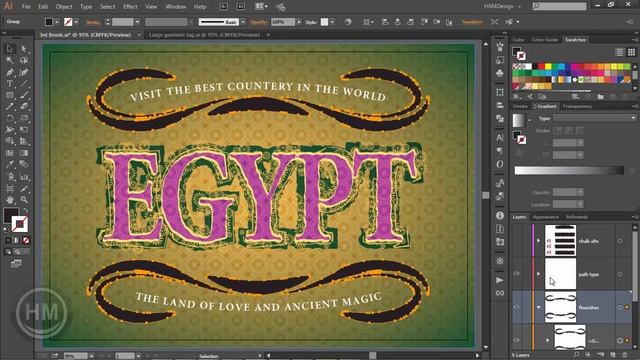Click the target circle of path type layer
This screenshot has height=360, width=640.
620,274
